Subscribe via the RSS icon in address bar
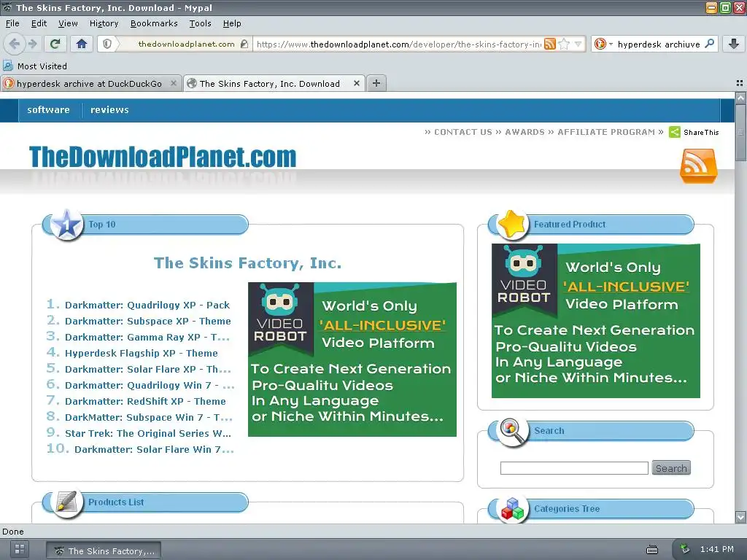The image size is (747, 560). click(x=550, y=44)
